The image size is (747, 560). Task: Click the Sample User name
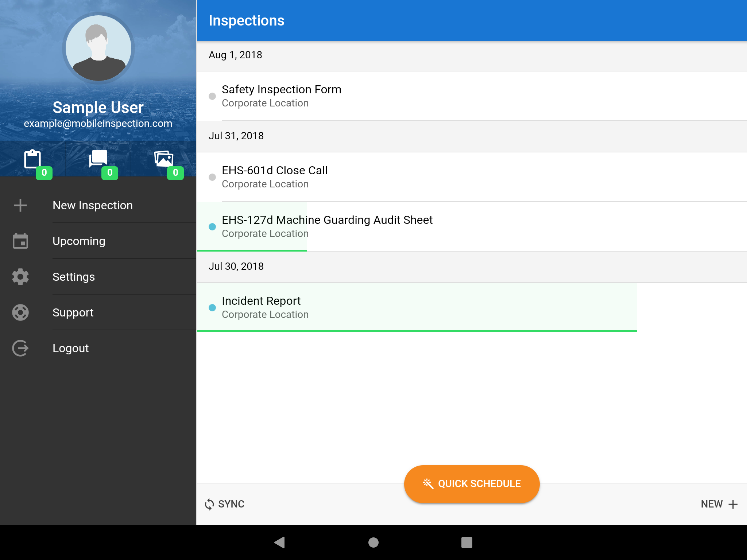(x=98, y=108)
